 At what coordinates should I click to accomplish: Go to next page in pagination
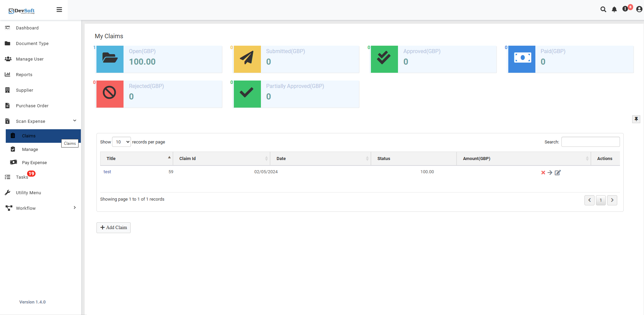coord(612,200)
